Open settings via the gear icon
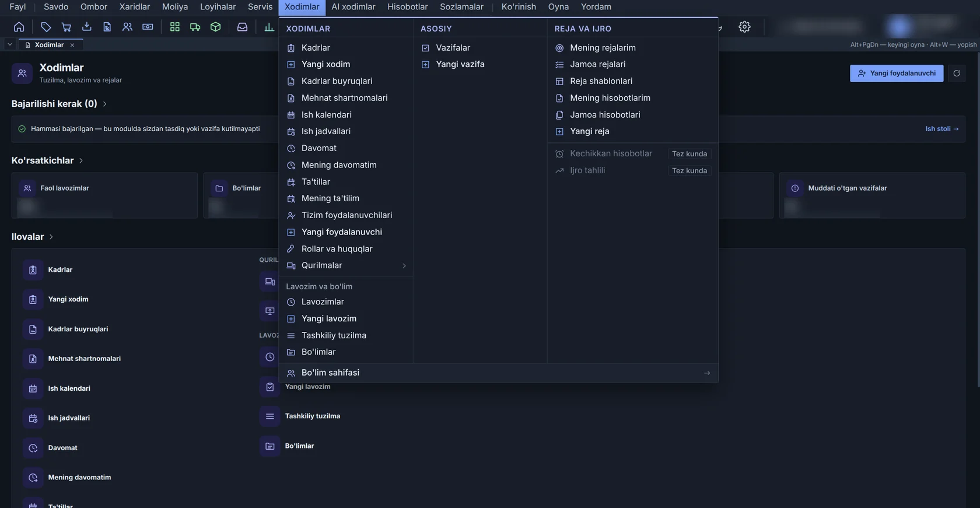Image resolution: width=980 pixels, height=508 pixels. point(744,27)
